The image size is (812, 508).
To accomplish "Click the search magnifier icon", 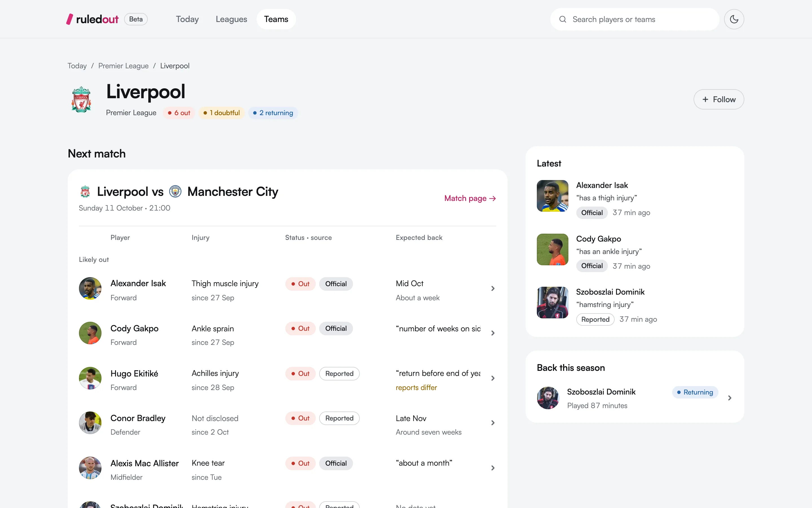I will [x=563, y=19].
